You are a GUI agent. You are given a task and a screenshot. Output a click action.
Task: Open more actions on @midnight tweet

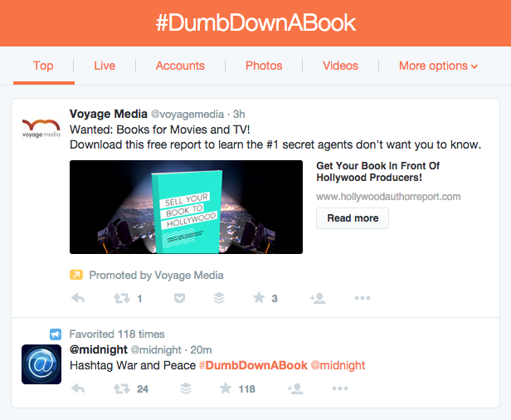[340, 388]
